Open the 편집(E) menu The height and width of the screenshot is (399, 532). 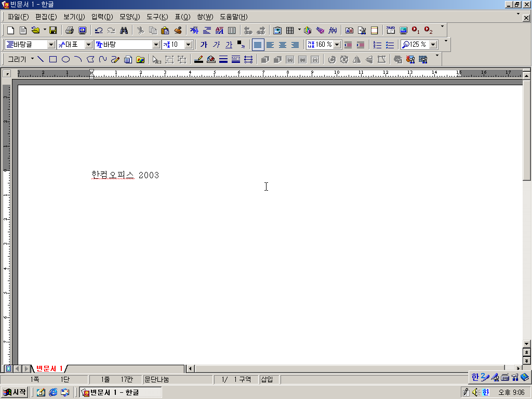coord(46,17)
